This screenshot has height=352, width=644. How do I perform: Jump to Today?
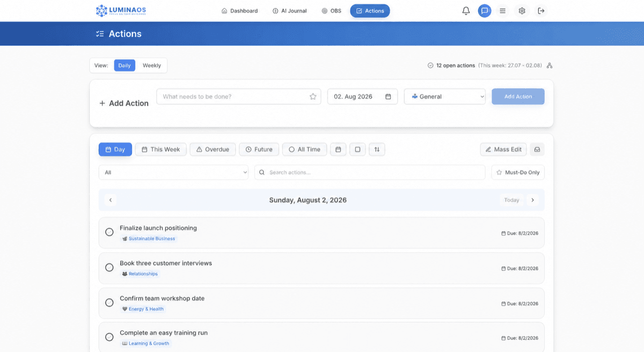(x=511, y=200)
